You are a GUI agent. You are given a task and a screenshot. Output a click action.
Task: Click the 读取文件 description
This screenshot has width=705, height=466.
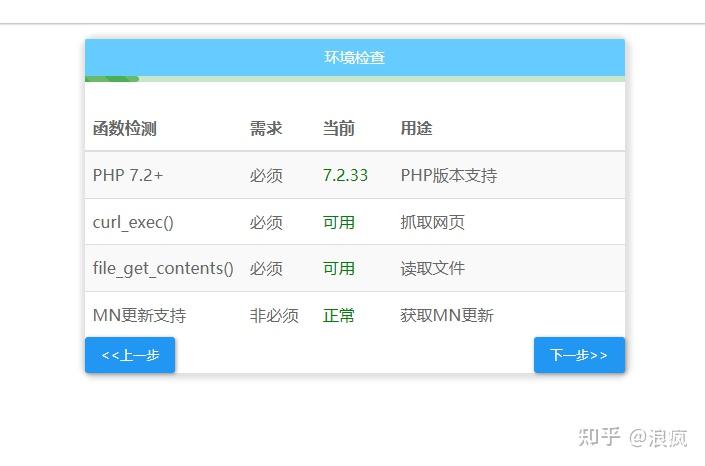coord(433,269)
